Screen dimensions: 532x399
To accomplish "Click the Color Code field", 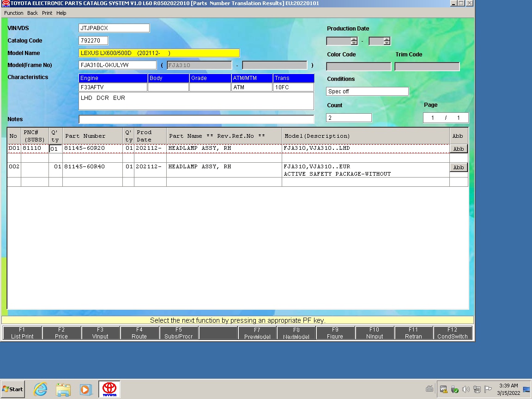I will point(359,67).
